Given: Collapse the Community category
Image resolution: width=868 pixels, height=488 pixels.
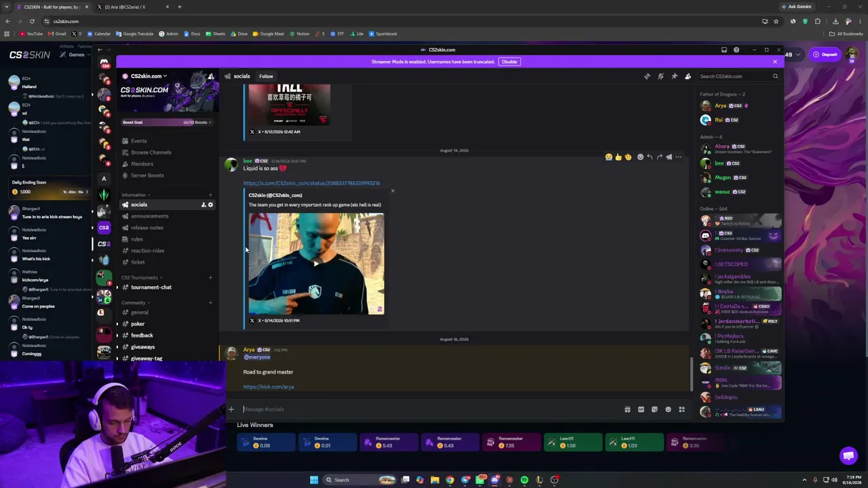Looking at the screenshot, I should point(136,303).
